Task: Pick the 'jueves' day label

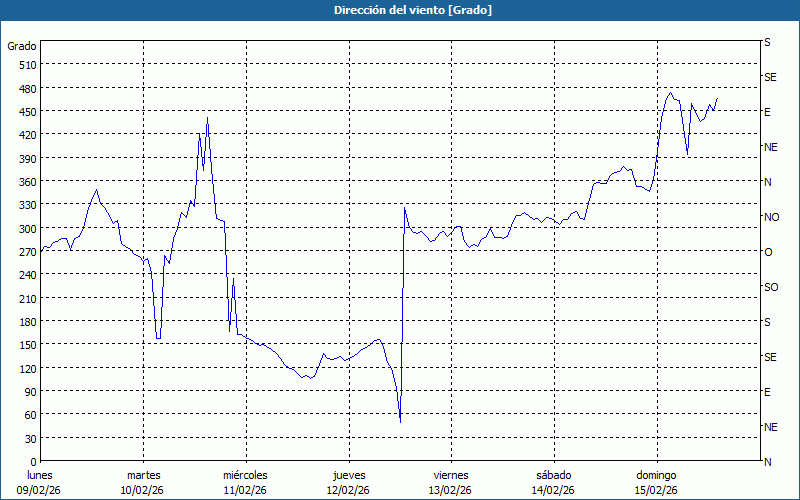Action: (x=348, y=474)
